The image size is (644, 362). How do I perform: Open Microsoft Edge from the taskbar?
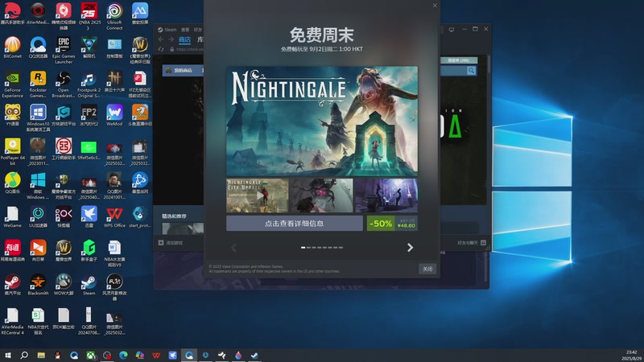[123, 356]
